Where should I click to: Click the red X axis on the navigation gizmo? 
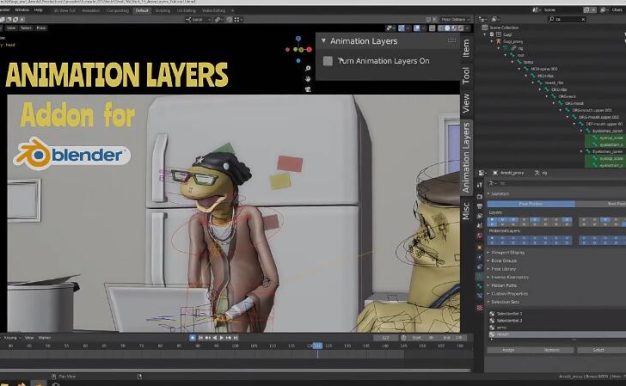pos(309,49)
